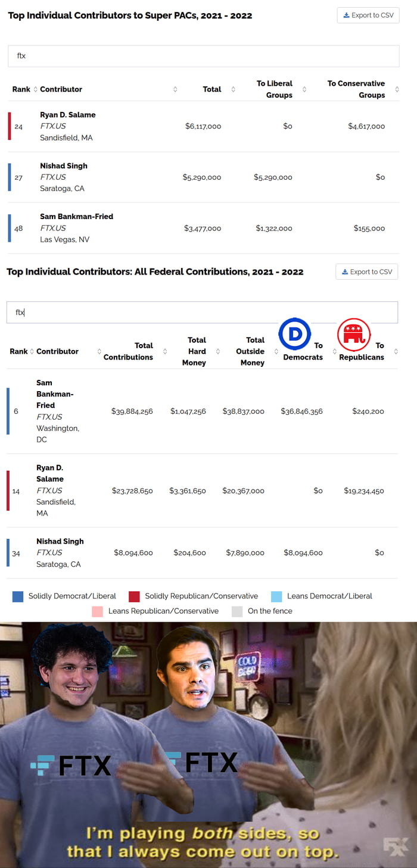
Task: Click the Solidly Republican/Conservative red swatch
Action: pos(134,597)
